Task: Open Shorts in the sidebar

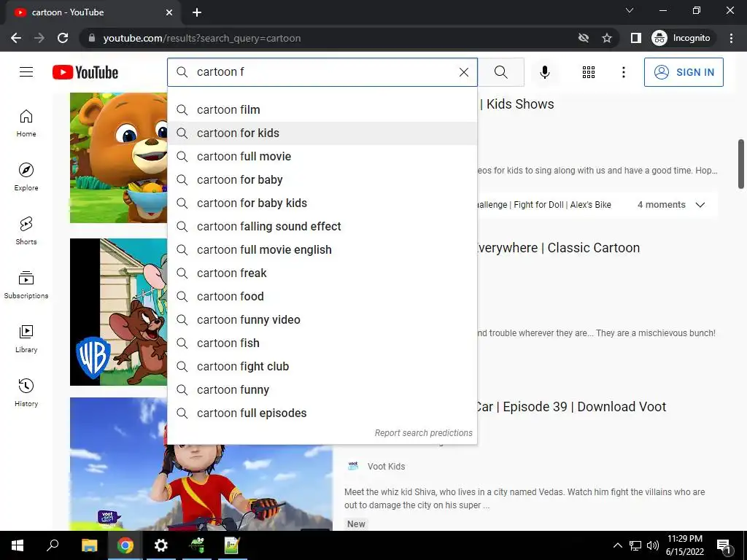Action: click(x=26, y=231)
